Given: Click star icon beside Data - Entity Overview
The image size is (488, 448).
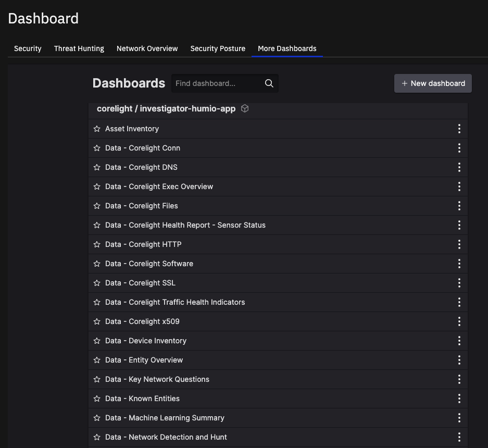Looking at the screenshot, I should coord(97,360).
